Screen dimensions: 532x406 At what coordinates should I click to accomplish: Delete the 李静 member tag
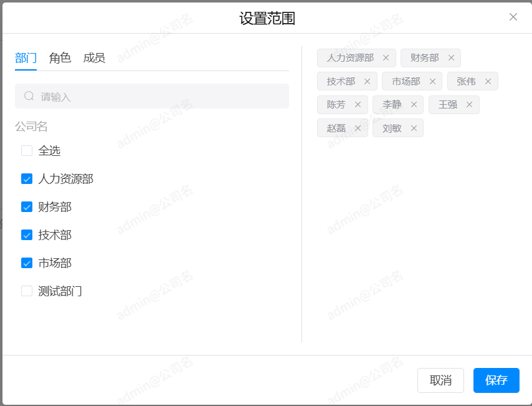[414, 105]
